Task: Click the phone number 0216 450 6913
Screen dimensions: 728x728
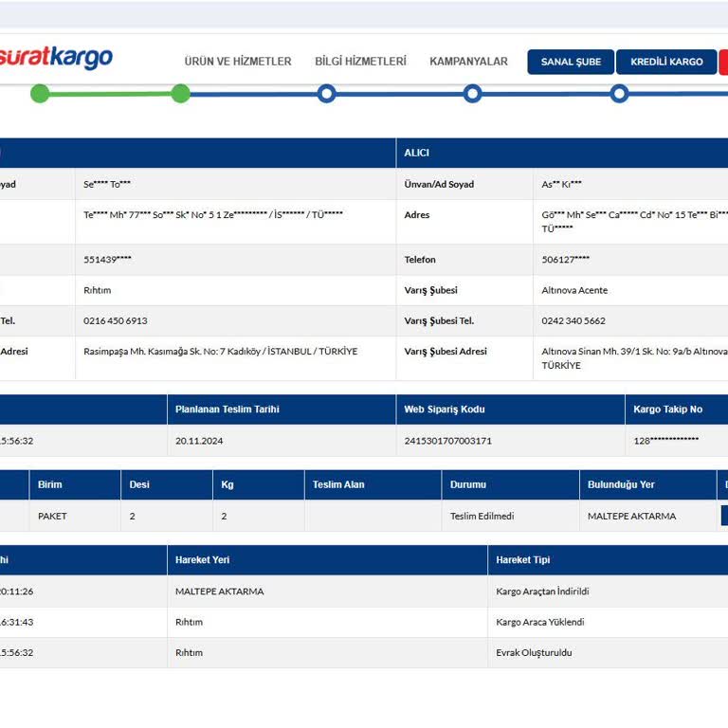Action: (115, 320)
